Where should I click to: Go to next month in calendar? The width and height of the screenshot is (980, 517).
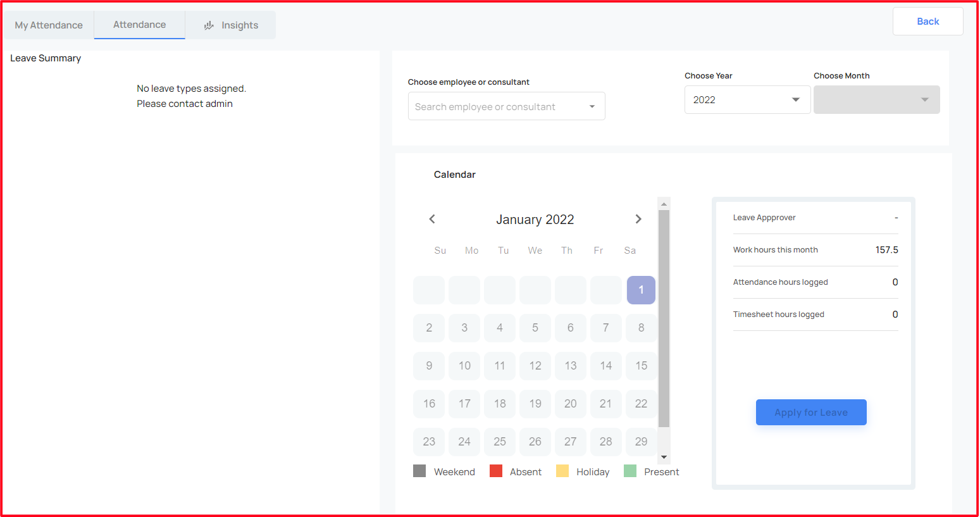tap(638, 219)
